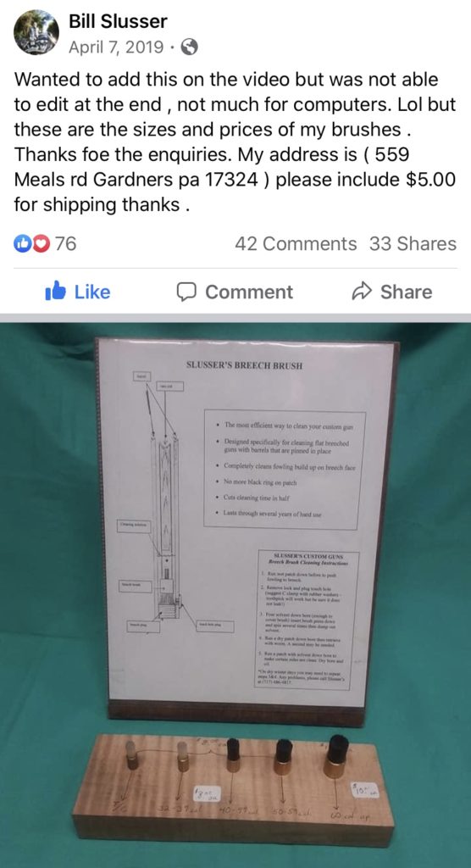Open the Bill Slusser name link
Image resolution: width=471 pixels, height=868 pixels.
coord(118,21)
